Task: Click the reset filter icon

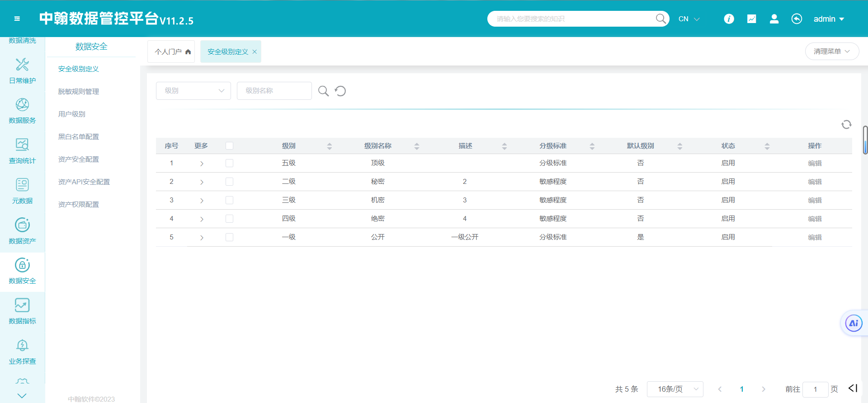Action: click(340, 91)
